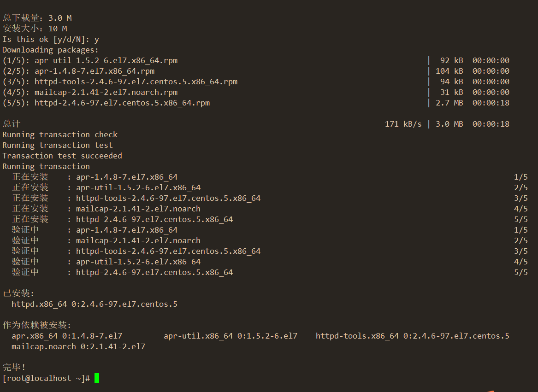
Task: Click mailcap.noarch 0:2.1.41-2.el7 dependency text
Action: (x=78, y=347)
